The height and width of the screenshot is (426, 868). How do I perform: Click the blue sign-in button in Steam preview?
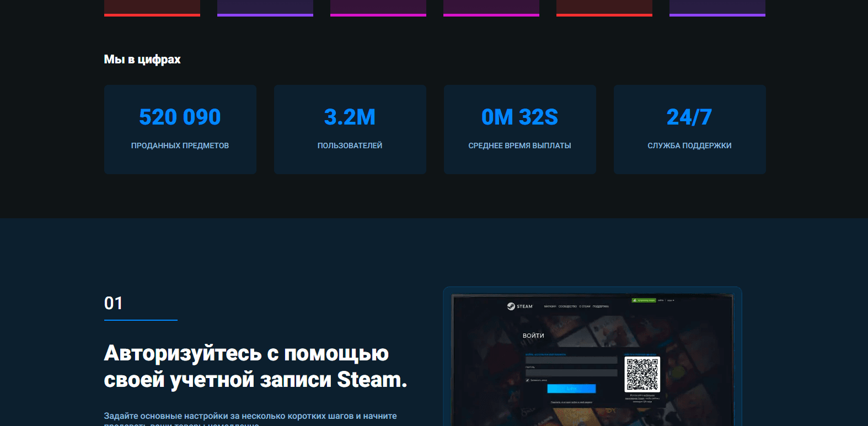pyautogui.click(x=571, y=389)
